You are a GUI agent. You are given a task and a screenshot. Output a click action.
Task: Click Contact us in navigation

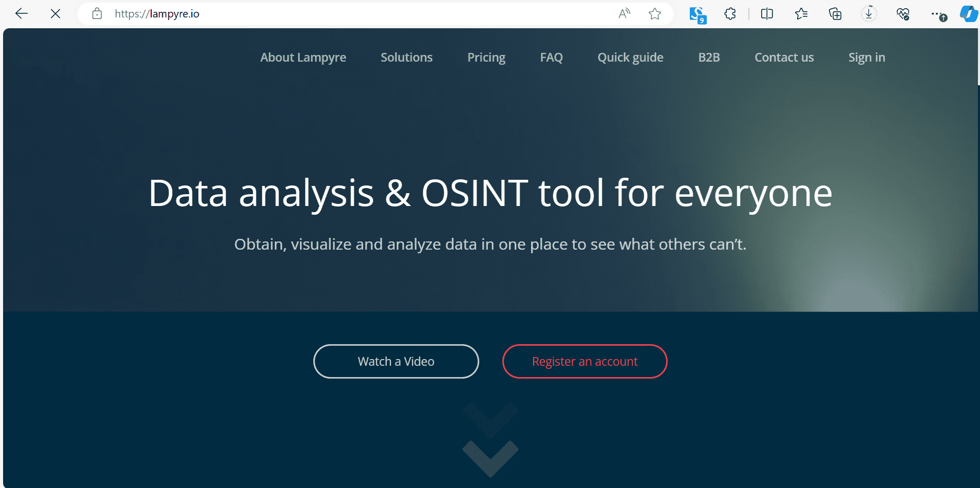[x=784, y=58]
